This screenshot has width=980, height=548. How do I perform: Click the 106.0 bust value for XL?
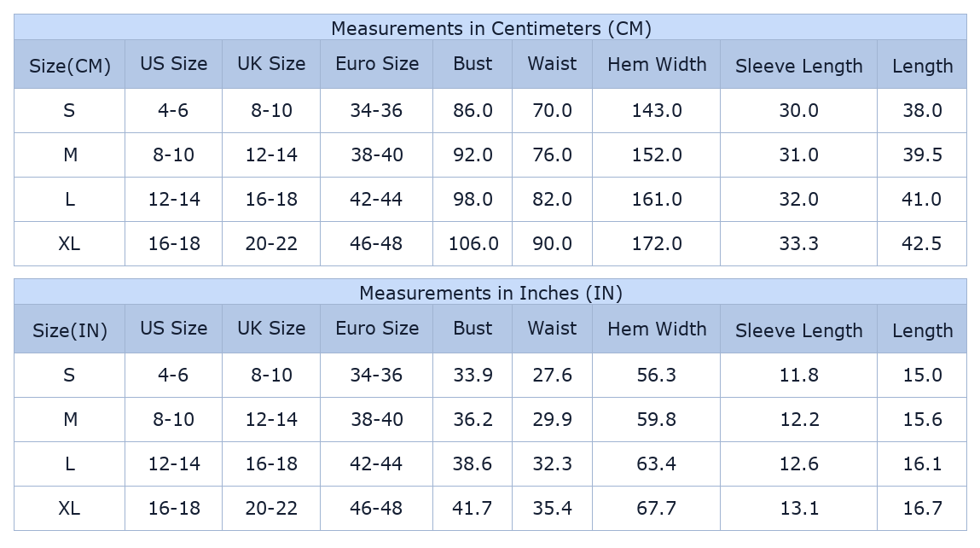click(473, 243)
